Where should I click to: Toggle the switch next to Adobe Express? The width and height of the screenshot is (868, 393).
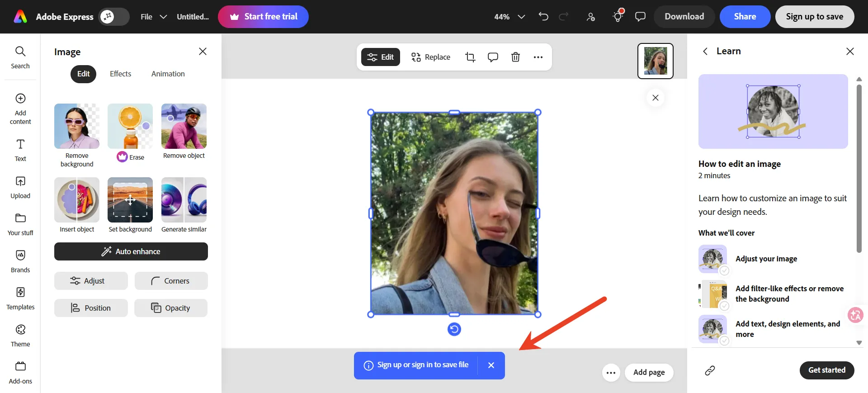[x=114, y=17]
